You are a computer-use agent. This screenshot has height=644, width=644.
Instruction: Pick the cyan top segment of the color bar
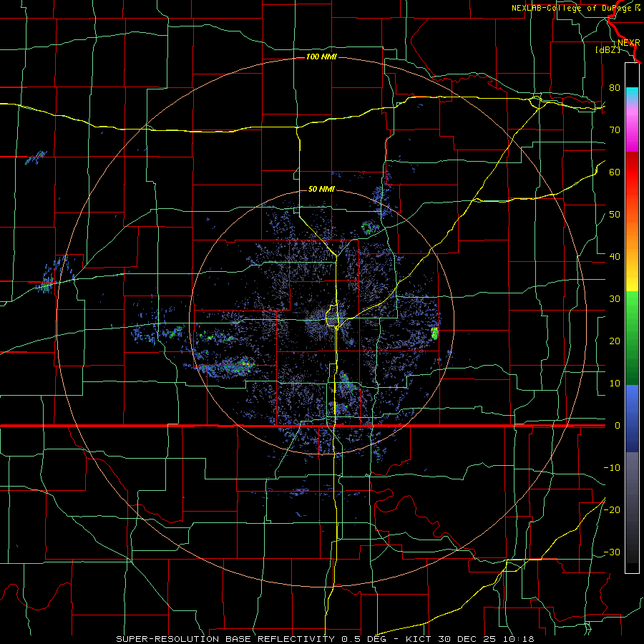pyautogui.click(x=632, y=94)
